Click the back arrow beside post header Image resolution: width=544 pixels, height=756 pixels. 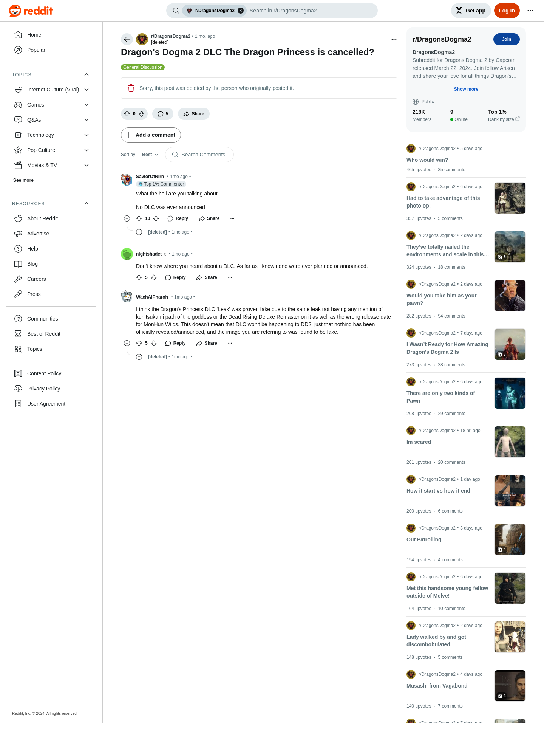click(127, 39)
